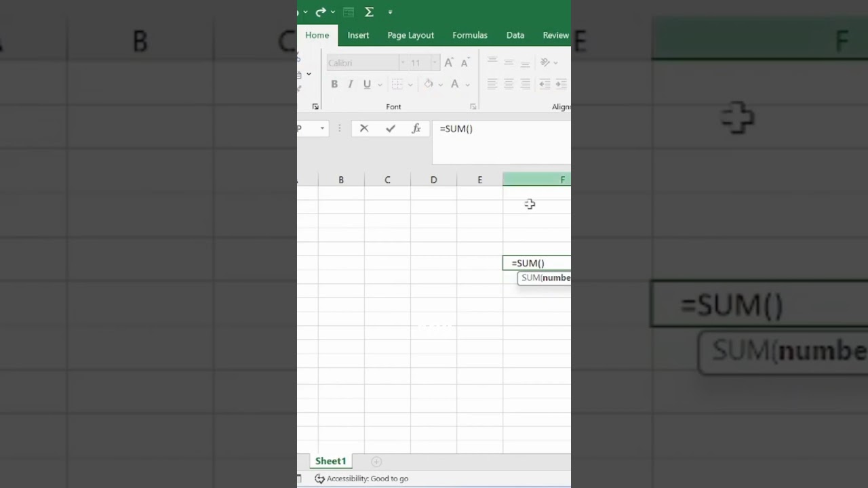Screen dimensions: 868x488
Task: Select column D header
Action: pyautogui.click(x=433, y=180)
